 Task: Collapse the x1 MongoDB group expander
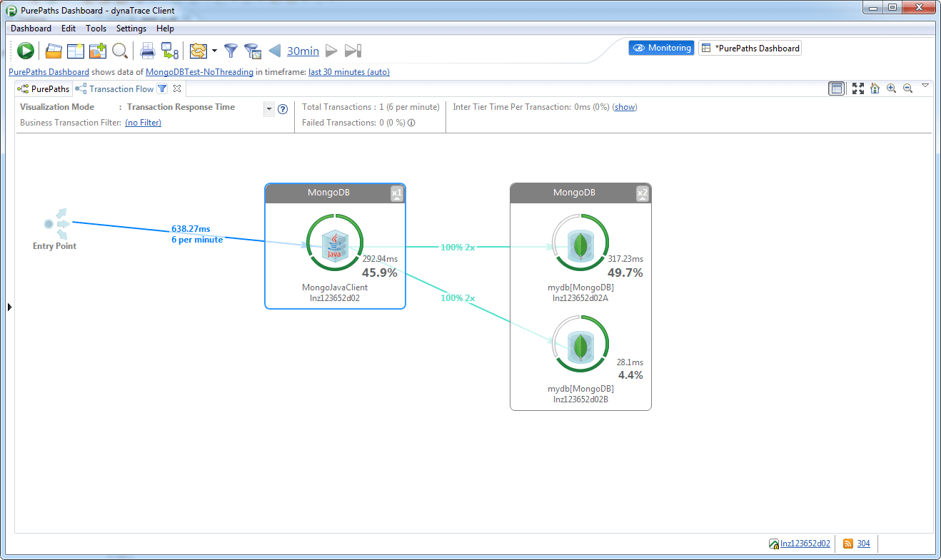[x=398, y=193]
